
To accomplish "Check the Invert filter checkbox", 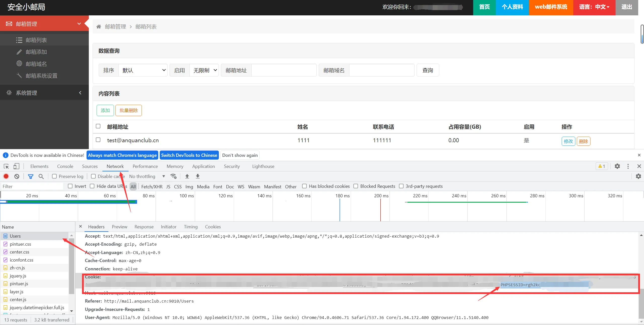I will [x=70, y=186].
